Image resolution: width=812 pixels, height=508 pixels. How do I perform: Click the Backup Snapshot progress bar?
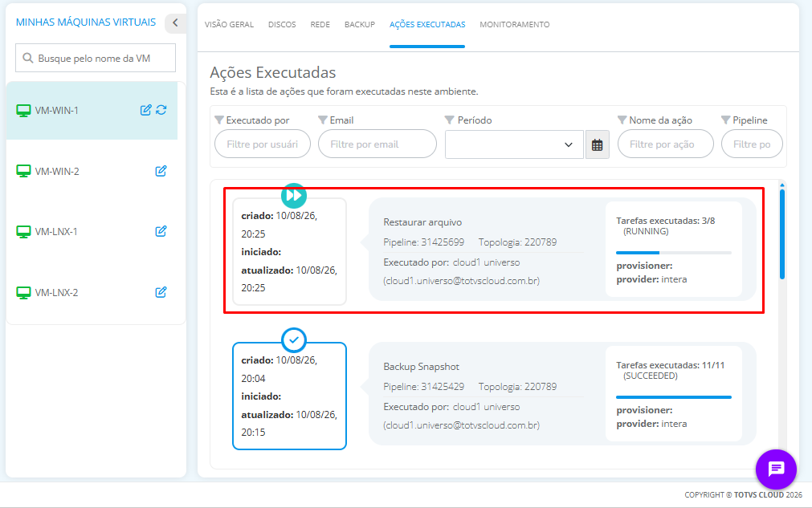point(673,396)
